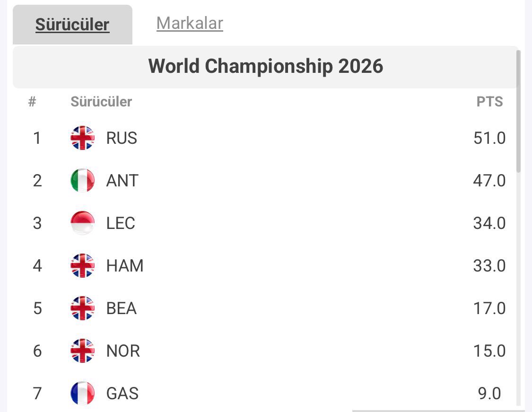Click the PTS column header
Screen dimensions: 532x412
(489, 102)
